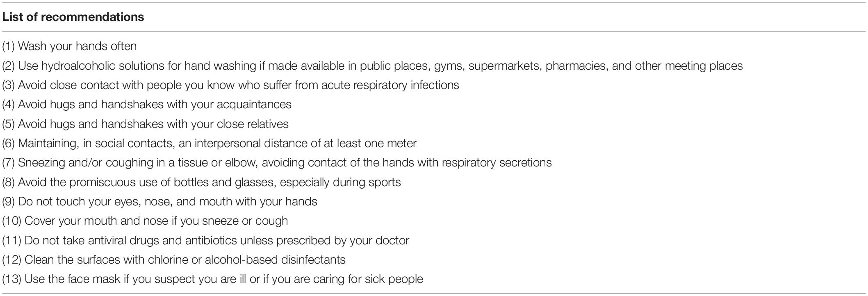868x296 pixels.
Task: Click 'especially during sports' text in item eight
Action: coord(340,182)
